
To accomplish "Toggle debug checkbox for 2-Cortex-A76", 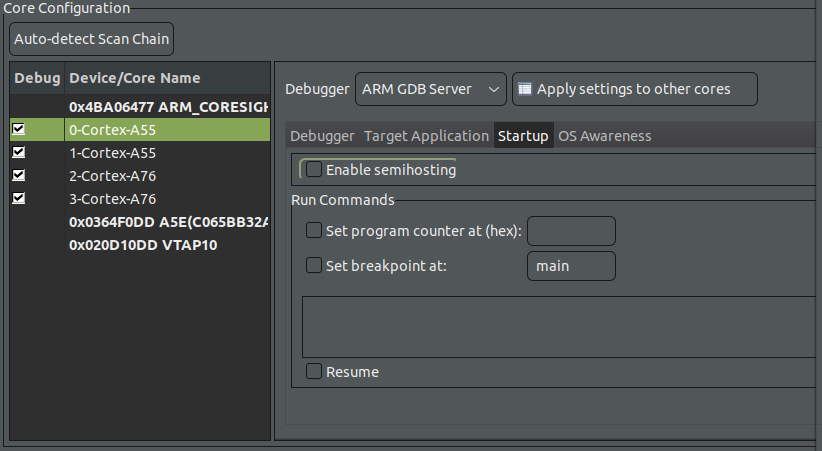I will (19, 175).
